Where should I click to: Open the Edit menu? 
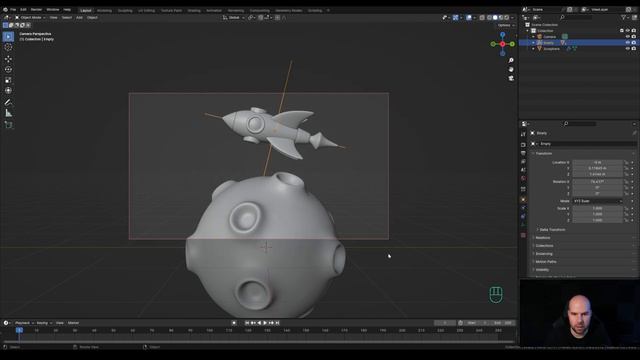click(x=23, y=9)
